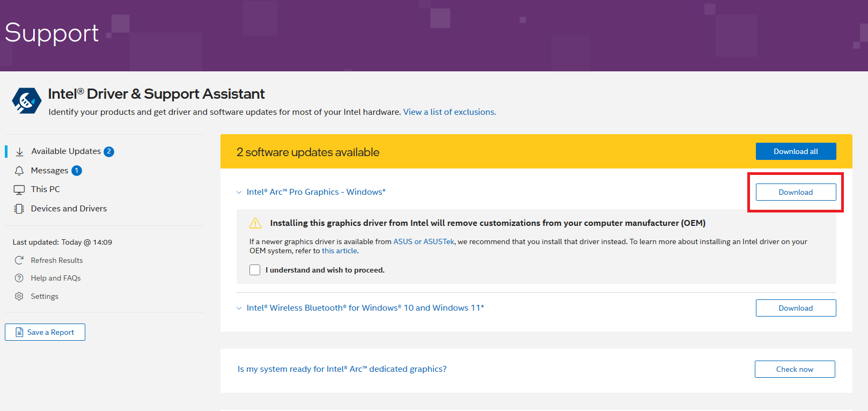This screenshot has height=411, width=868.
Task: Click the Save a Report button
Action: [45, 332]
